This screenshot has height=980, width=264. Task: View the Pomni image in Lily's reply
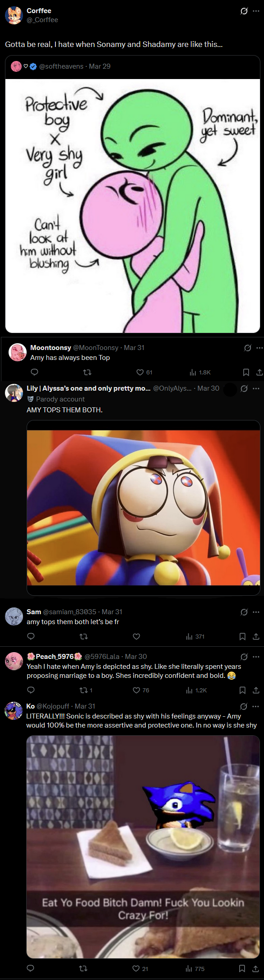[x=144, y=508]
